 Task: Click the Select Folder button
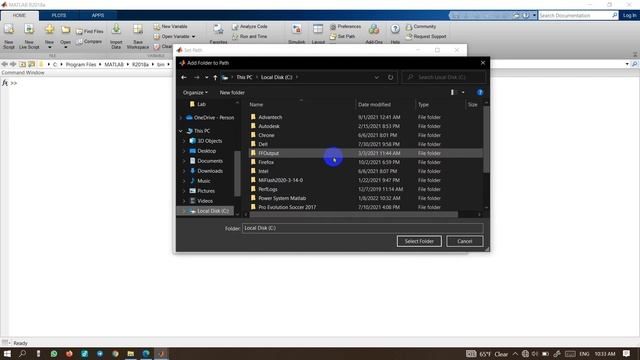419,241
